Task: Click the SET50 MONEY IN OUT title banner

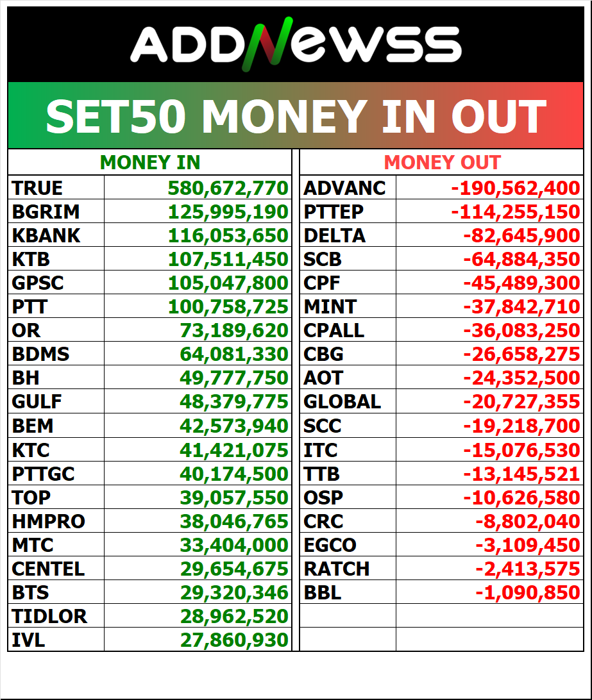Action: 296,116
